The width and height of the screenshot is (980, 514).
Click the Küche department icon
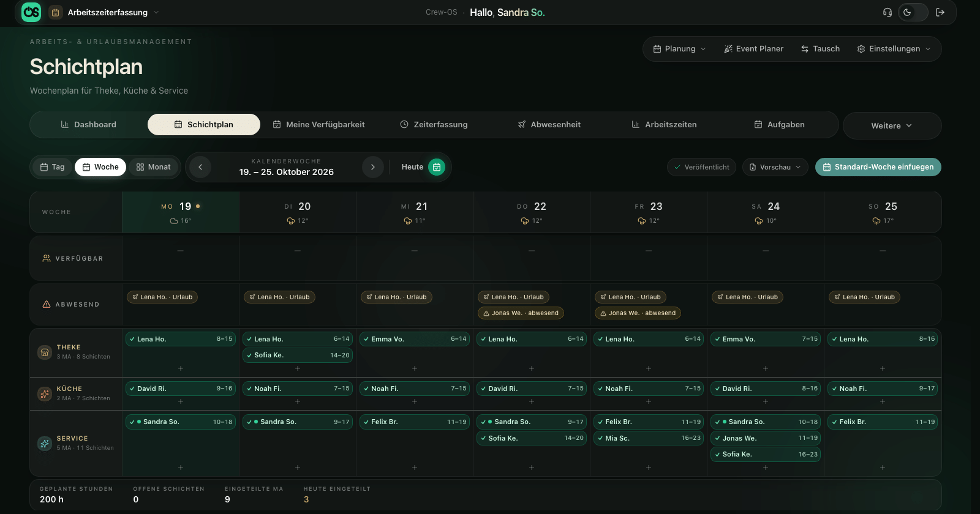click(45, 394)
